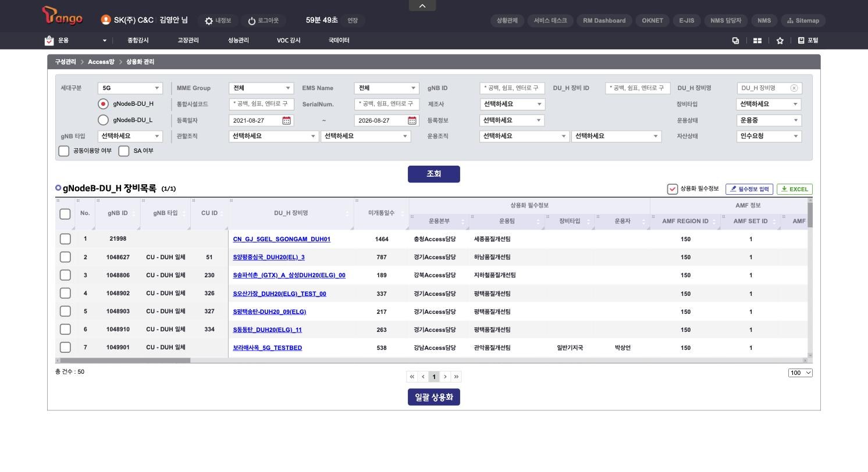Change page size dropdown showing 100
This screenshot has height=472, width=868.
pos(801,373)
